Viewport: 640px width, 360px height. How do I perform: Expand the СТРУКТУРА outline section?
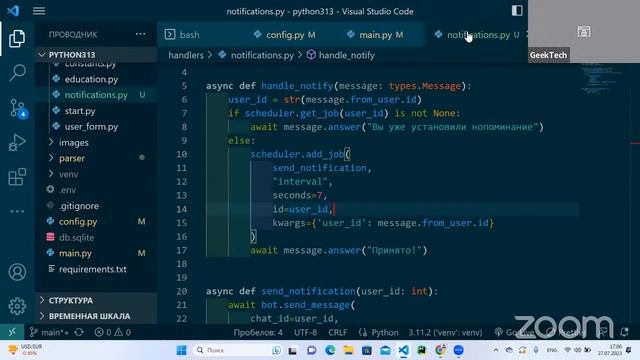96,300
